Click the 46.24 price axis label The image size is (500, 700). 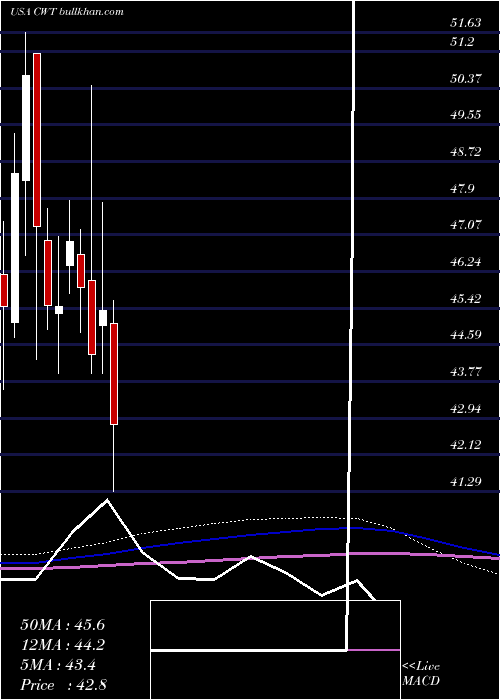[x=465, y=262]
